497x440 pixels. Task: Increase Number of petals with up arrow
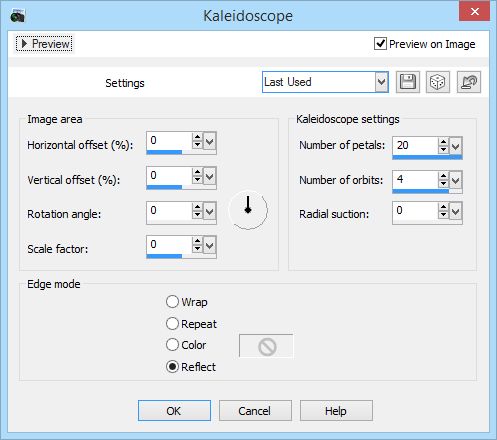(x=443, y=142)
